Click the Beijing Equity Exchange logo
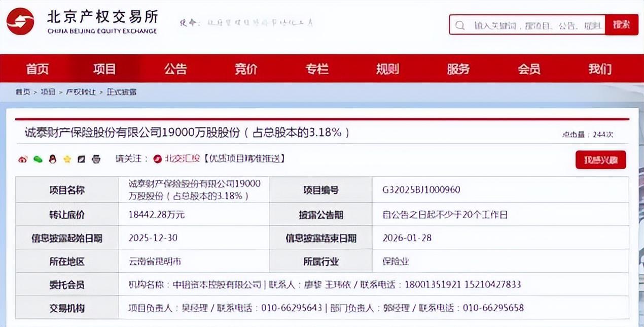 tap(20, 21)
